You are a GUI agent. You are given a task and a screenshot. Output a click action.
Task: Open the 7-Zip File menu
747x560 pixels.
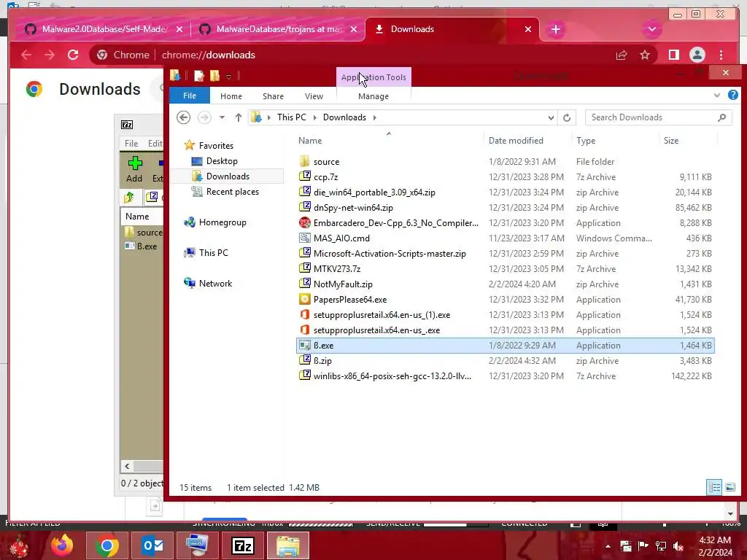[x=131, y=144]
